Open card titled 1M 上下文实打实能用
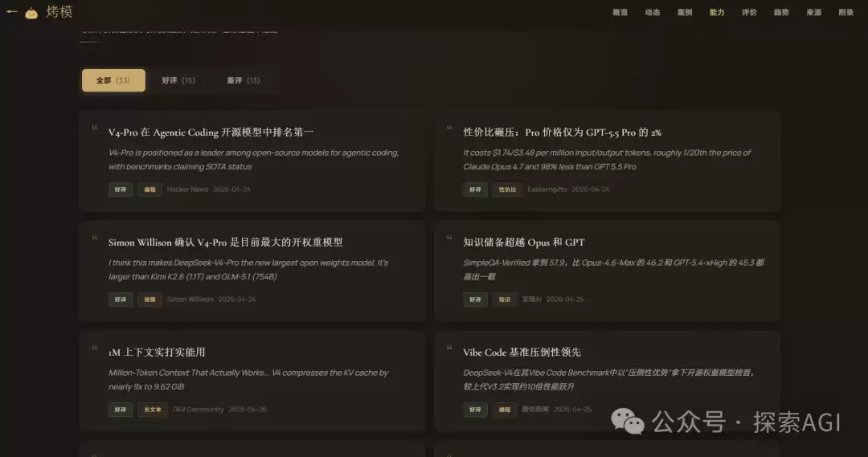Viewport: 868px width, 457px height. coord(157,353)
